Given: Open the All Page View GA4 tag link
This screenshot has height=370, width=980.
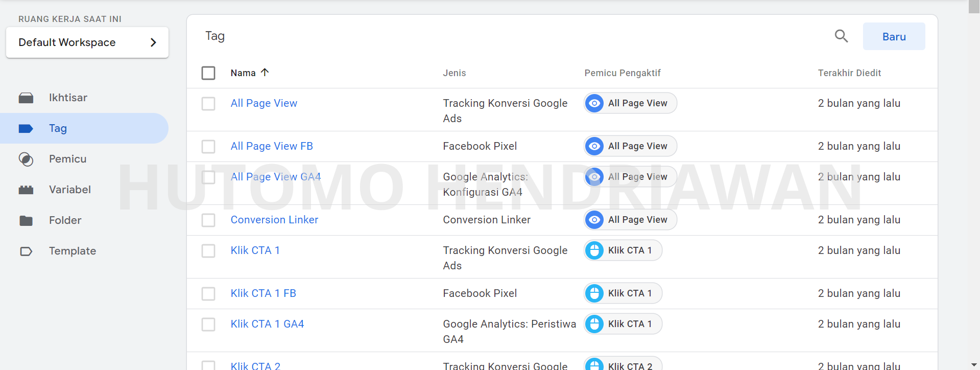Looking at the screenshot, I should [276, 177].
